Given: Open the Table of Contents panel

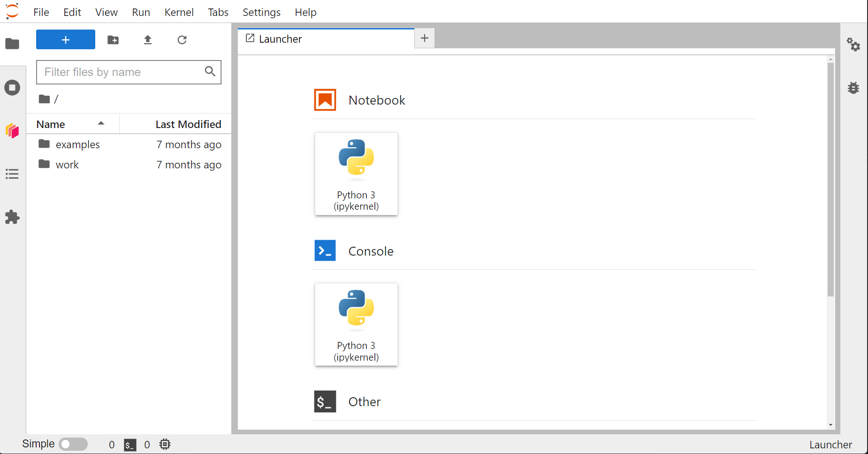Looking at the screenshot, I should point(12,174).
